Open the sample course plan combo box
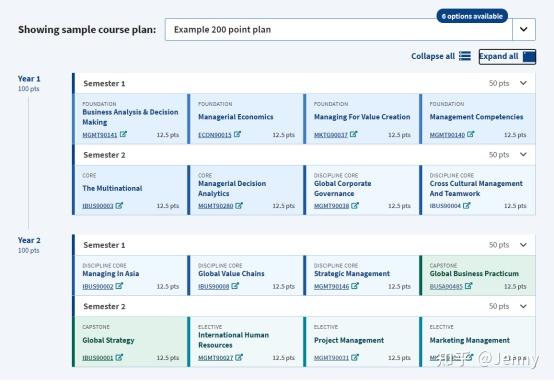This screenshot has width=554, height=384. pos(350,30)
